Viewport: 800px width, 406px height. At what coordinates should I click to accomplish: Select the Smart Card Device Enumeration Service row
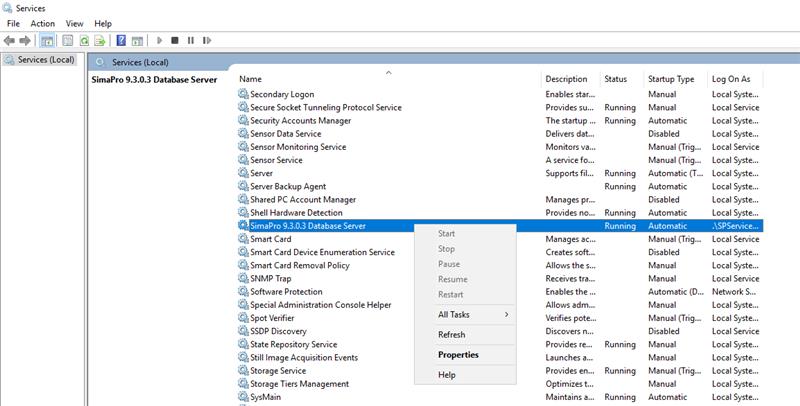click(500, 252)
